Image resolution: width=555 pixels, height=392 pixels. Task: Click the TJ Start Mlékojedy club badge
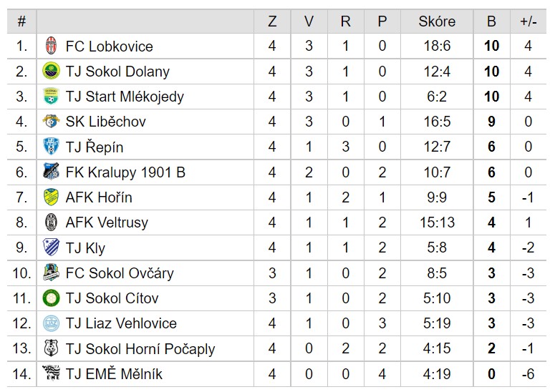tap(51, 96)
